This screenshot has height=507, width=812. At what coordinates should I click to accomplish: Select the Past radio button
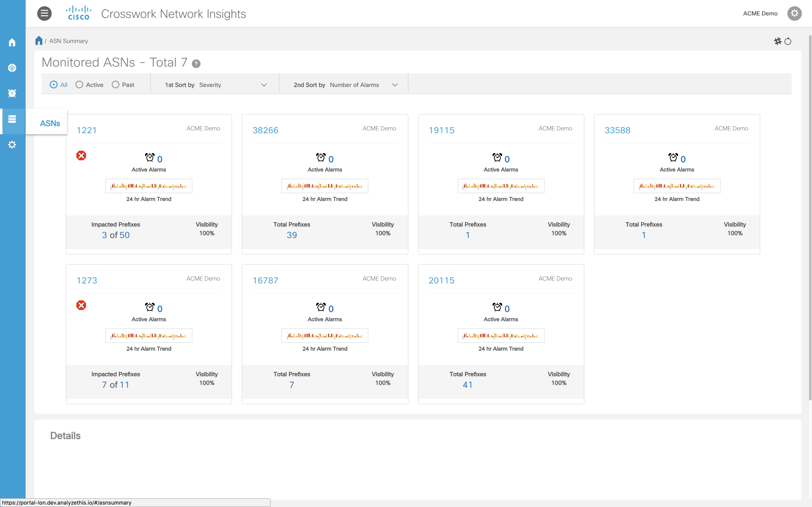point(116,84)
